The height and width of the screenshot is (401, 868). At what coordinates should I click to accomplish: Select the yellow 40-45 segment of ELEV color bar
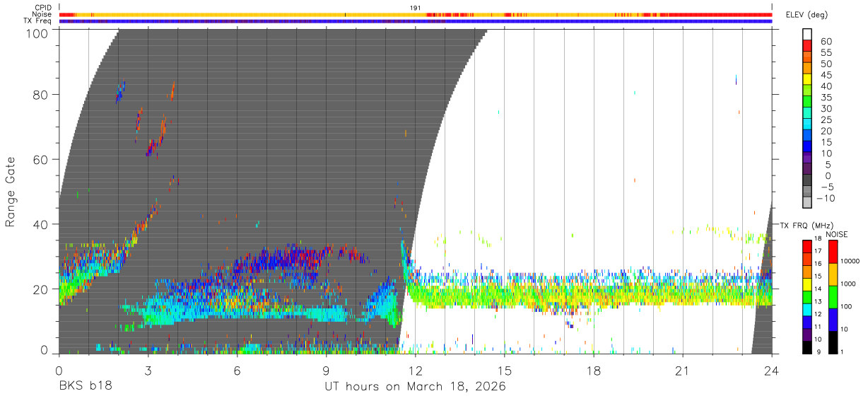pos(807,79)
